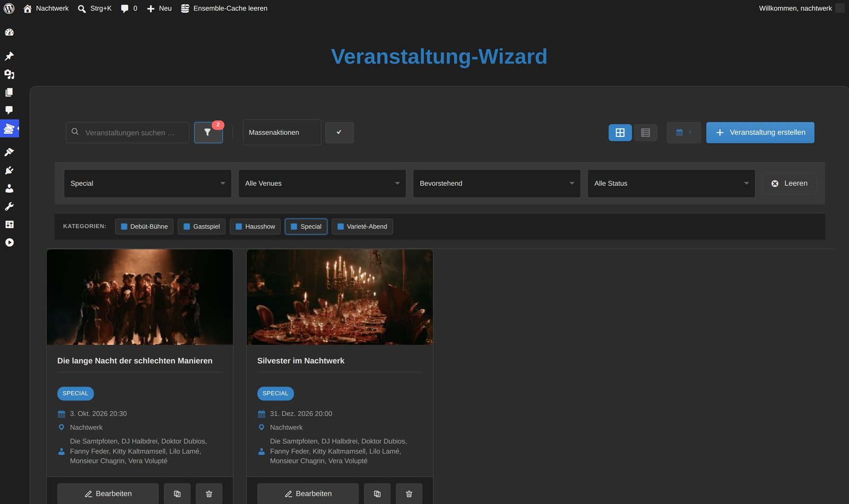Switch to the grid card view
The image size is (849, 504).
pos(620,133)
